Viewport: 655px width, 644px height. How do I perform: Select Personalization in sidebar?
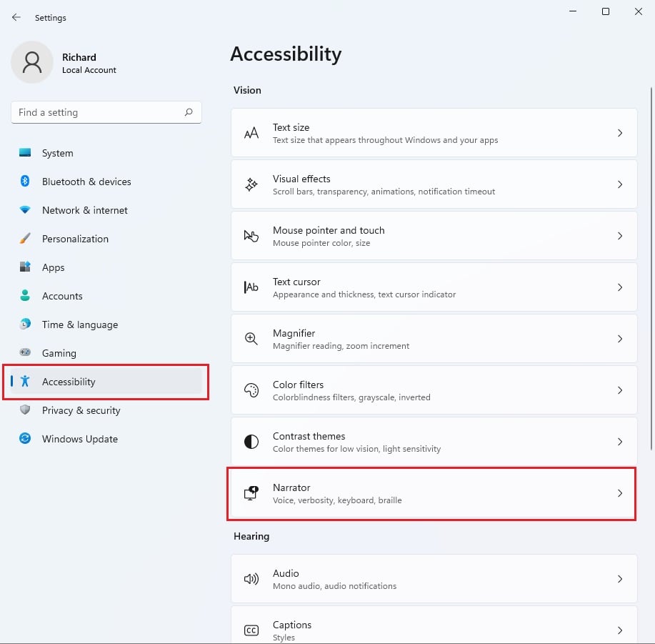point(75,239)
